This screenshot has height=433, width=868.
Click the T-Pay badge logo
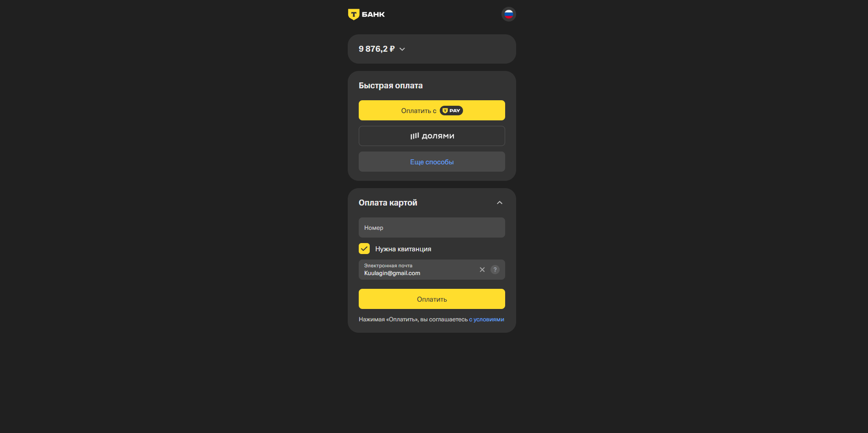click(451, 111)
